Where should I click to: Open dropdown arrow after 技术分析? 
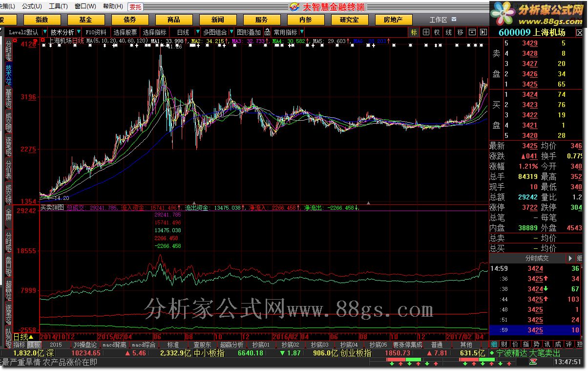[x=78, y=32]
